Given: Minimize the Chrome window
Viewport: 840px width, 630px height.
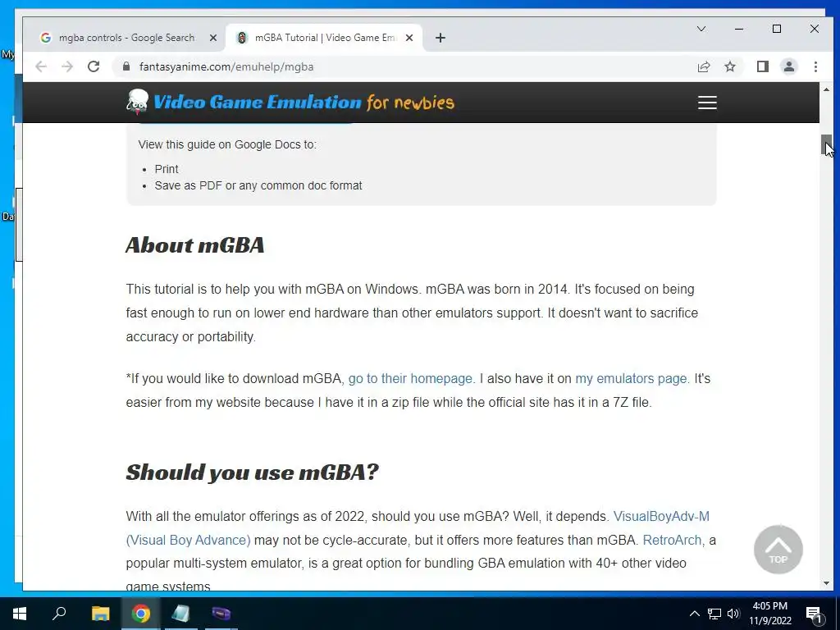Looking at the screenshot, I should click(739, 29).
